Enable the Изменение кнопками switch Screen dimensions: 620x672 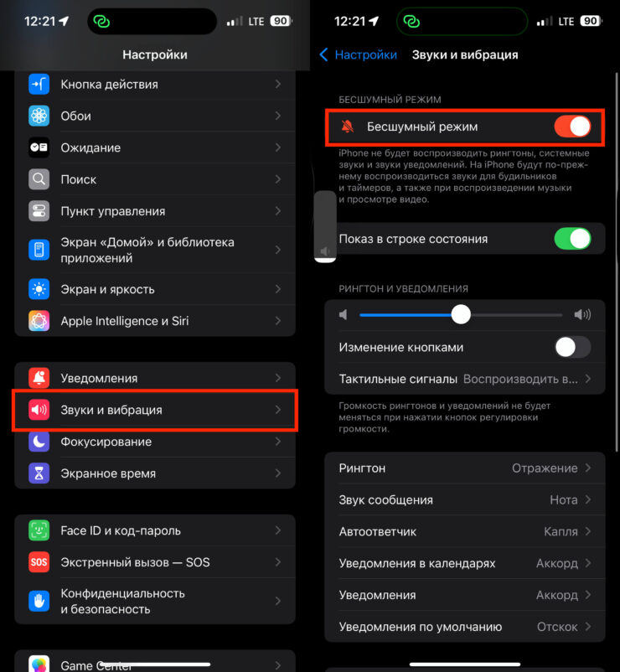572,347
